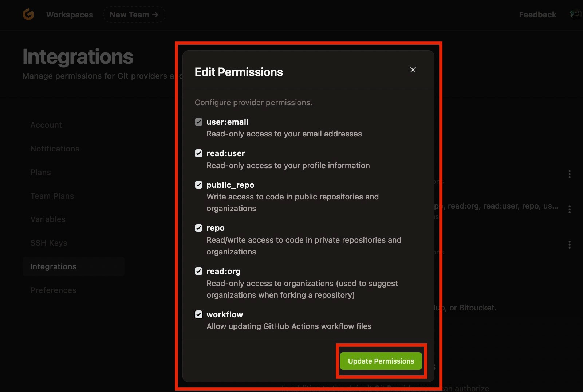The width and height of the screenshot is (583, 392).
Task: Open the Feedback link
Action: point(537,15)
